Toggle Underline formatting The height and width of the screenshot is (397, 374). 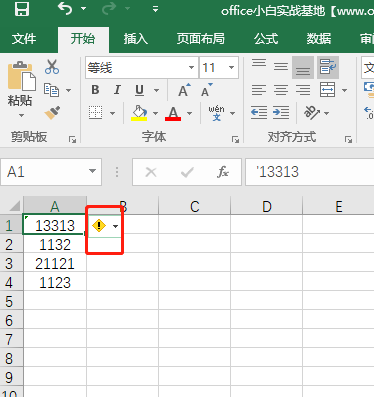139,90
